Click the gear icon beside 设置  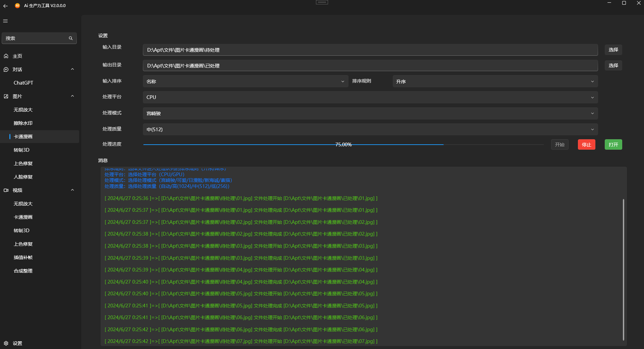click(6, 343)
